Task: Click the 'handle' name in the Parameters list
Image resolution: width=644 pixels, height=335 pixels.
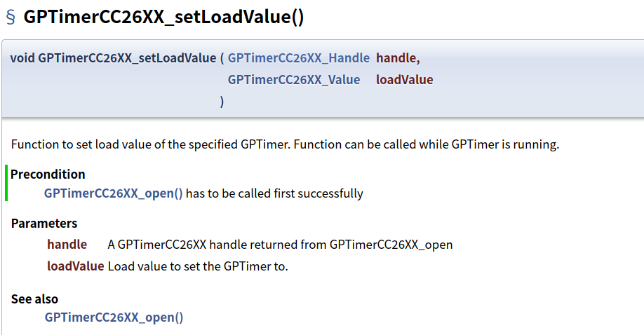Action: pos(67,245)
